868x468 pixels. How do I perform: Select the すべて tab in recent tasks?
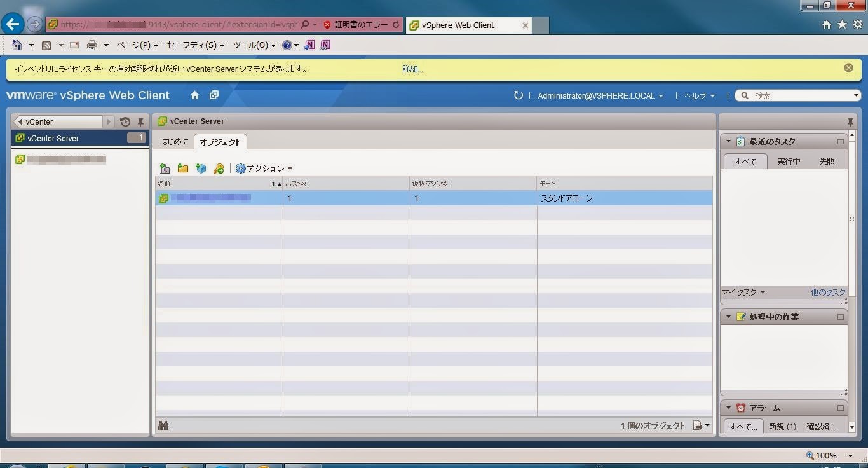coord(745,162)
